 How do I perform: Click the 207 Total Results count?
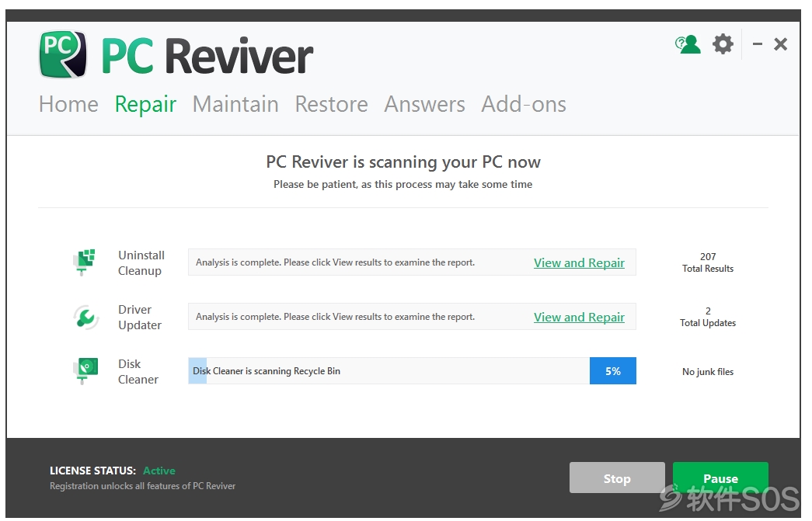point(707,262)
